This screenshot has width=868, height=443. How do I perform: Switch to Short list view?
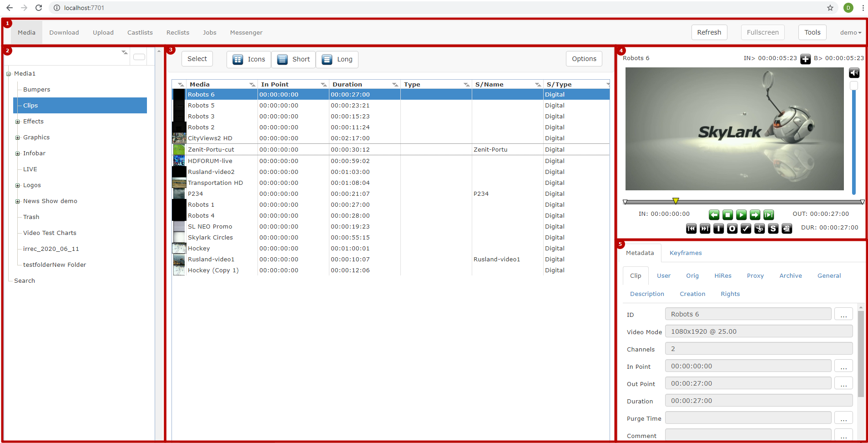(293, 59)
